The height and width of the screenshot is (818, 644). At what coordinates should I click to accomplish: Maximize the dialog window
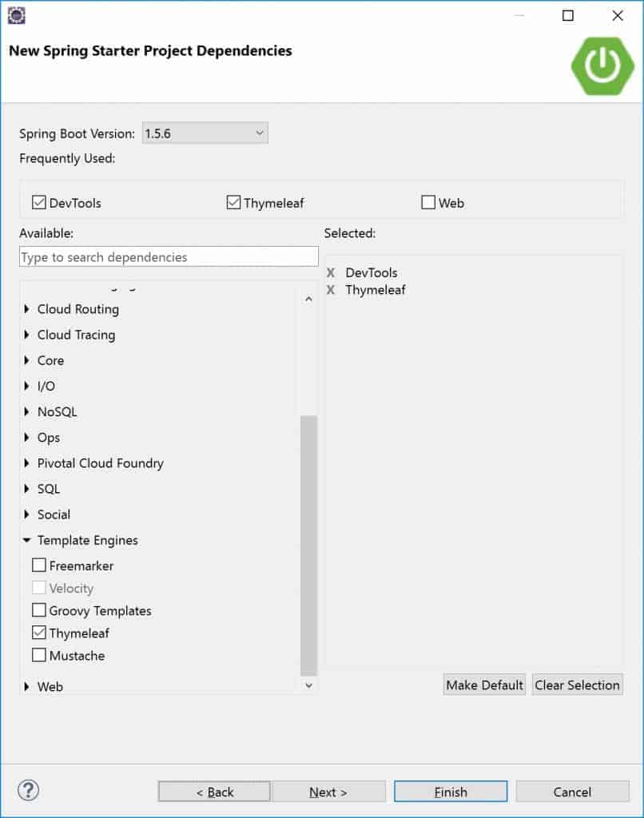(x=568, y=16)
